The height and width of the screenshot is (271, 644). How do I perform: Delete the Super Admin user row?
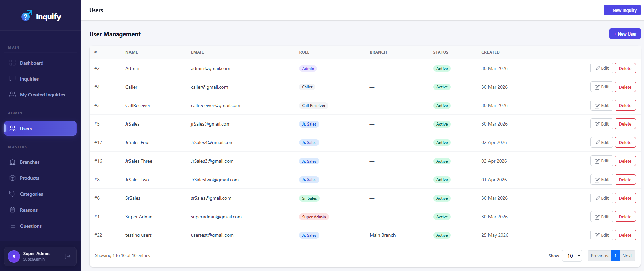pyautogui.click(x=625, y=217)
